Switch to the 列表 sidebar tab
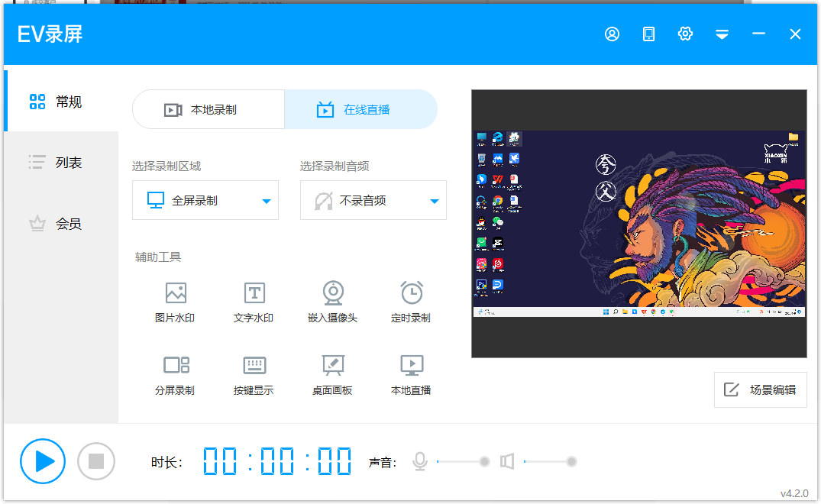Screen dimensions: 821x504 (x=61, y=162)
